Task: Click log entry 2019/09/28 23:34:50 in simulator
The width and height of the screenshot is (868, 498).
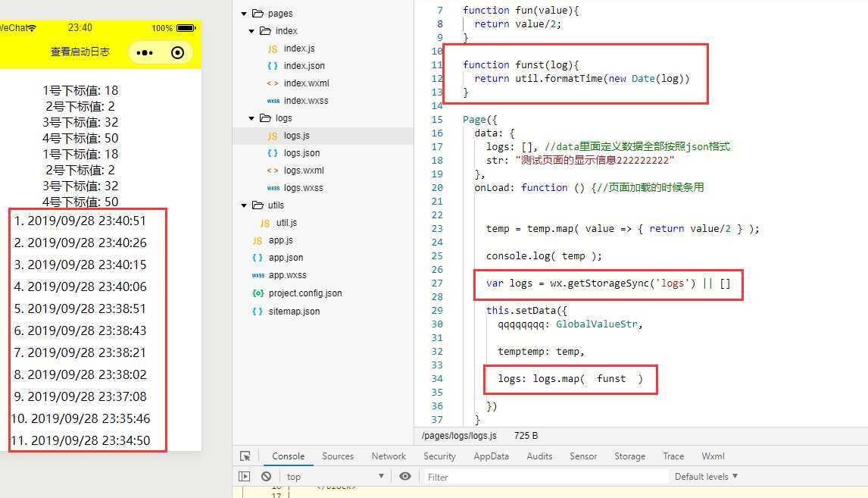Action: click(x=80, y=440)
